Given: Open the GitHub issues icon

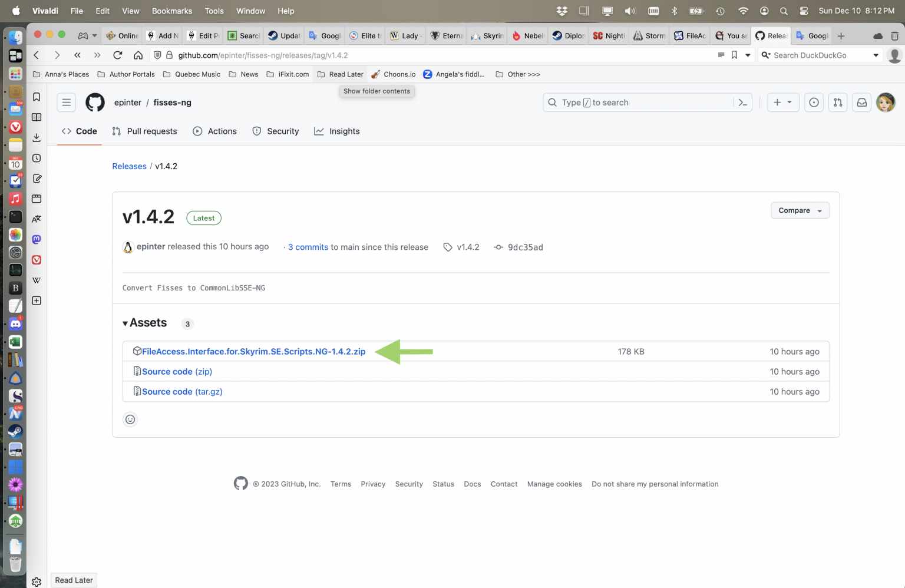Looking at the screenshot, I should click(814, 103).
